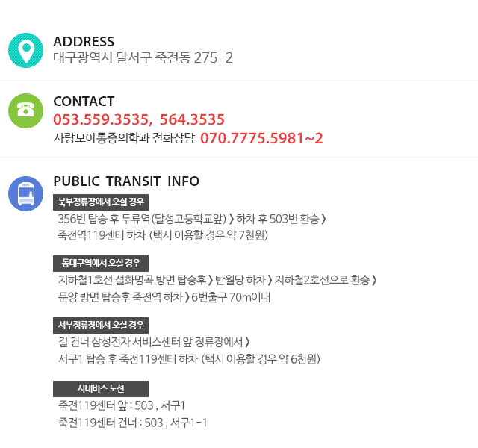
Task: Select the 서부정류장에서 오실 경우 label
Action: 101,326
